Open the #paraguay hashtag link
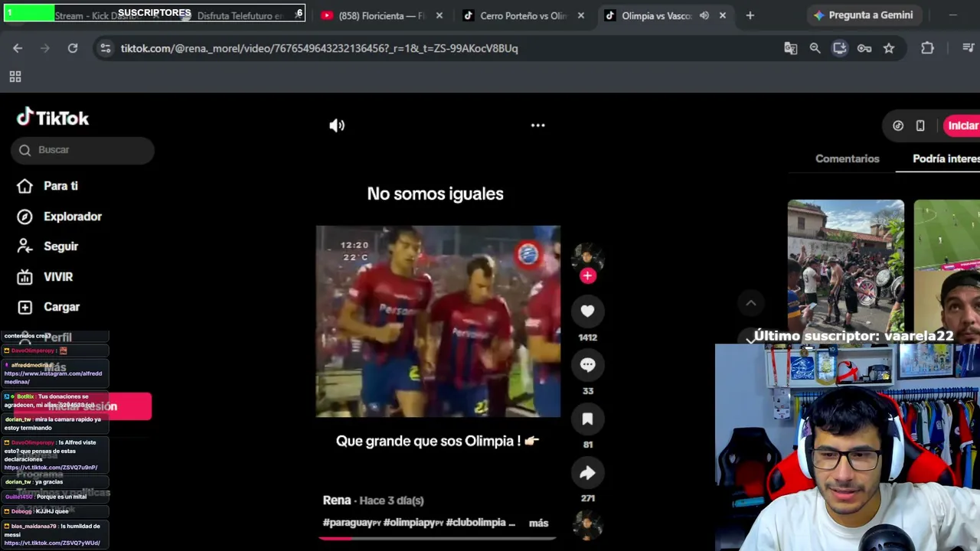 351,523
